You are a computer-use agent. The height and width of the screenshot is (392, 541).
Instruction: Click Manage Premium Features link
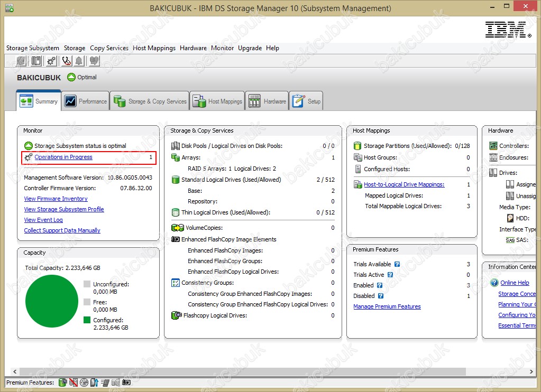tap(387, 306)
